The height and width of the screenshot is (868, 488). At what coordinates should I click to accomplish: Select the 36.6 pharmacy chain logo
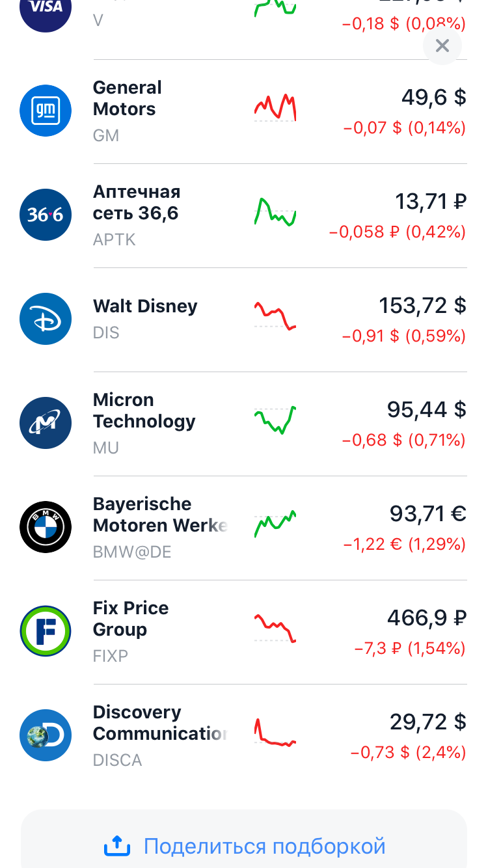(46, 215)
